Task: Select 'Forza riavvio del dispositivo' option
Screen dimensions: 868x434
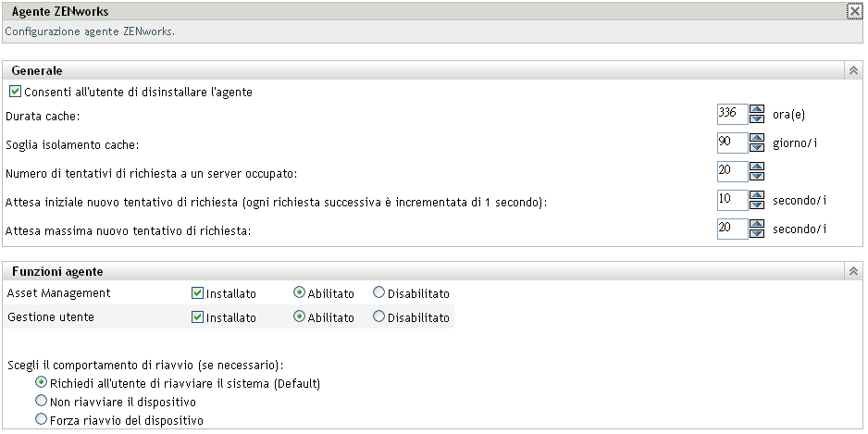Action: (41, 420)
